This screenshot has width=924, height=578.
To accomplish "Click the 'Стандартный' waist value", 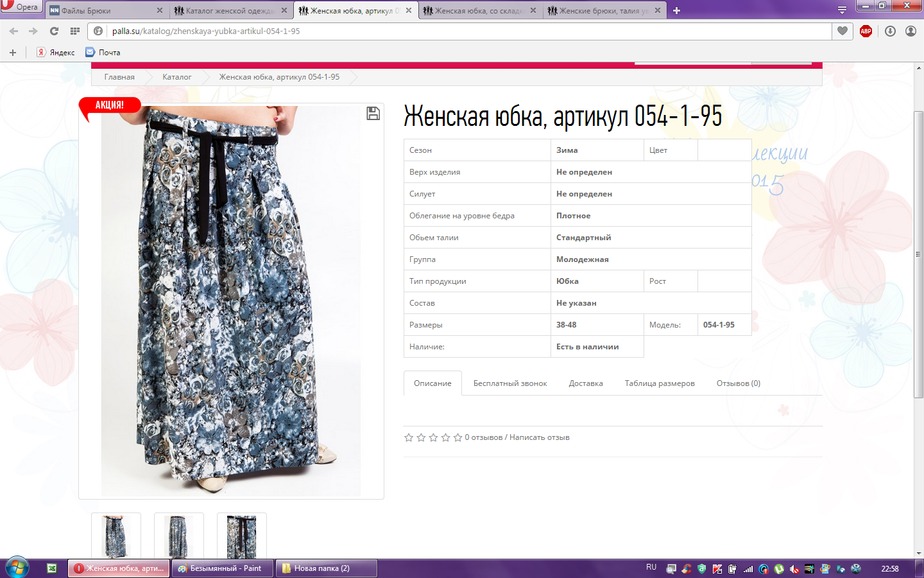I will 584,238.
